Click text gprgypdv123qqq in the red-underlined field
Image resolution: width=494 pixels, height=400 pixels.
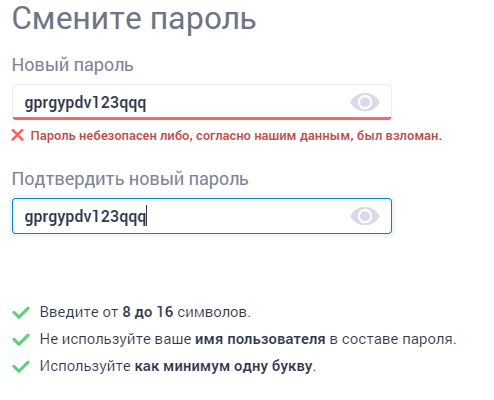[85, 103]
